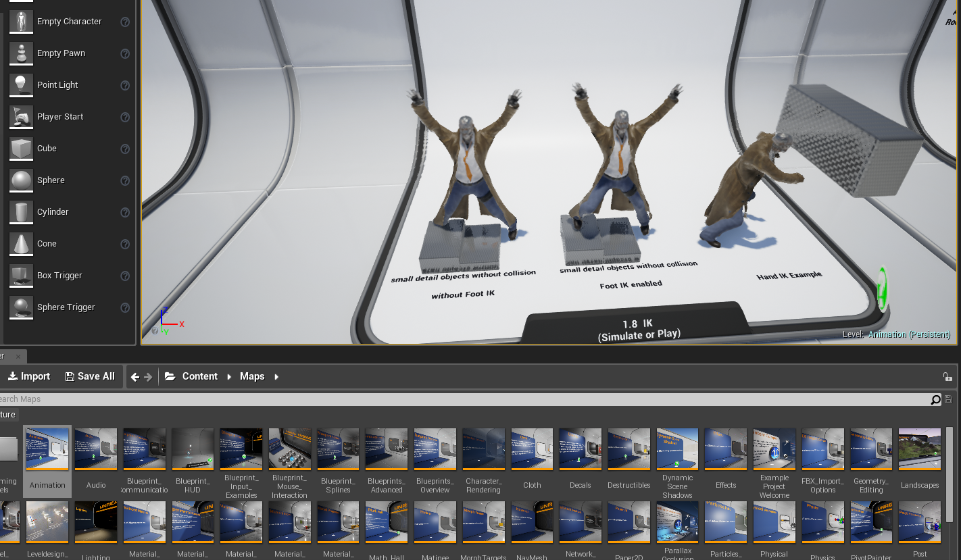The width and height of the screenshot is (961, 560).
Task: Save the current search as collection
Action: point(948,399)
